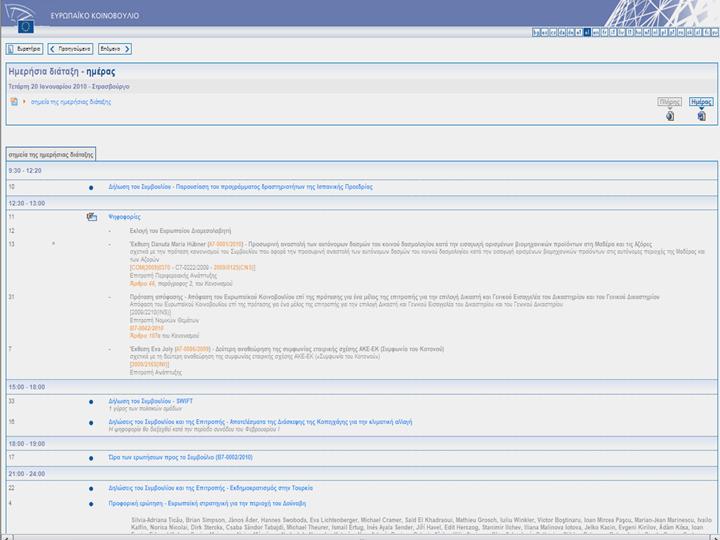
Task: Open the Δήλωση του Συμβουλίου - SWIFT link
Action: click(x=150, y=401)
